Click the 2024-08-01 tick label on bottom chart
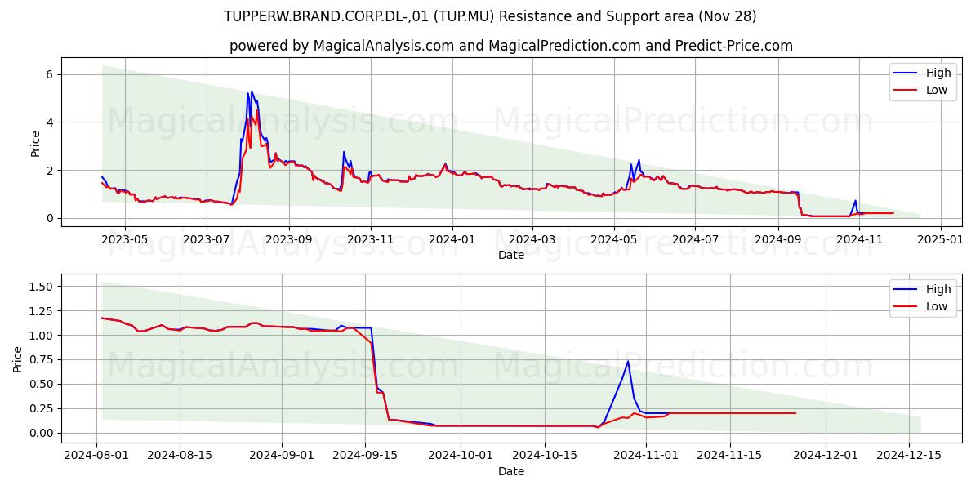 96,457
